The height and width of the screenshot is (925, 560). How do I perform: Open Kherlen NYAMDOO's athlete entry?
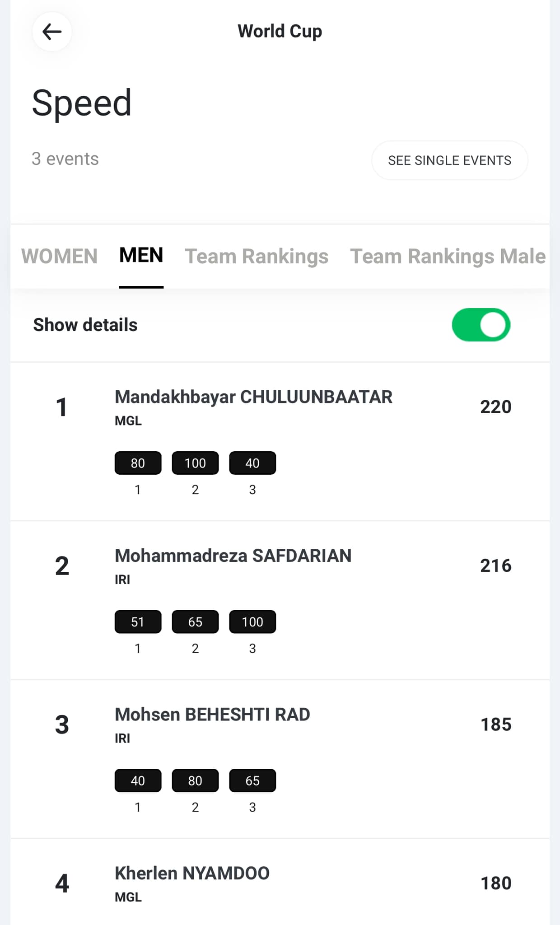click(x=192, y=873)
